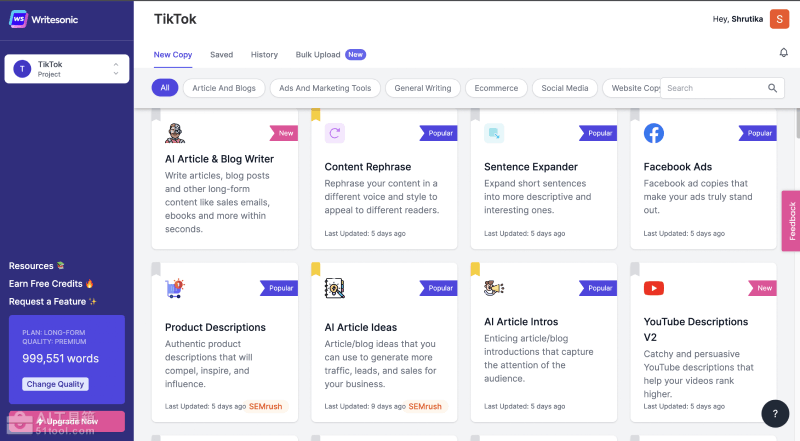Viewport: 800px width, 441px height.
Task: Click the search magnifier icon
Action: (772, 88)
